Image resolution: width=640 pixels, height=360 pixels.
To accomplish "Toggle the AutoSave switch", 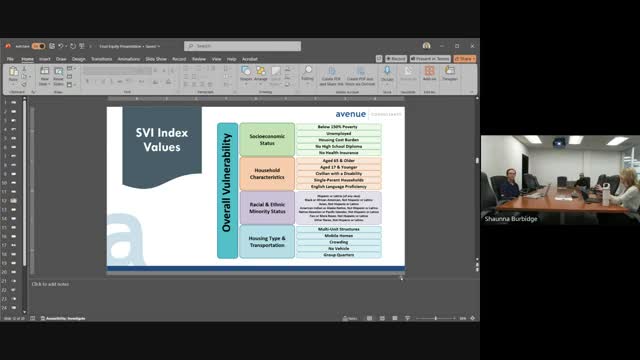I will pos(38,46).
